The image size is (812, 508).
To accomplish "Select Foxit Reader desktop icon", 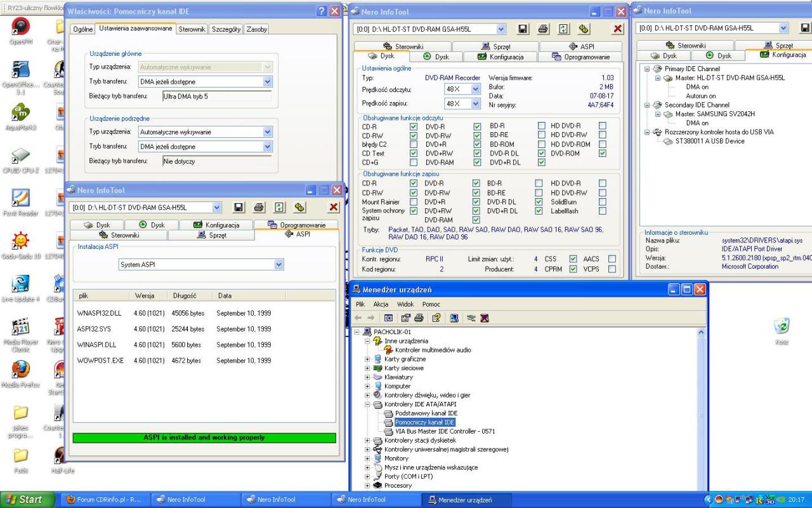I will click(21, 203).
